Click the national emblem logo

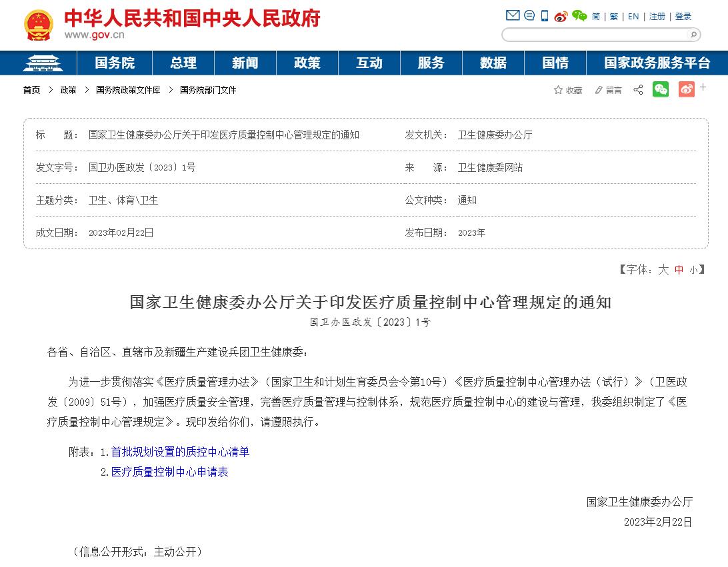click(x=39, y=25)
